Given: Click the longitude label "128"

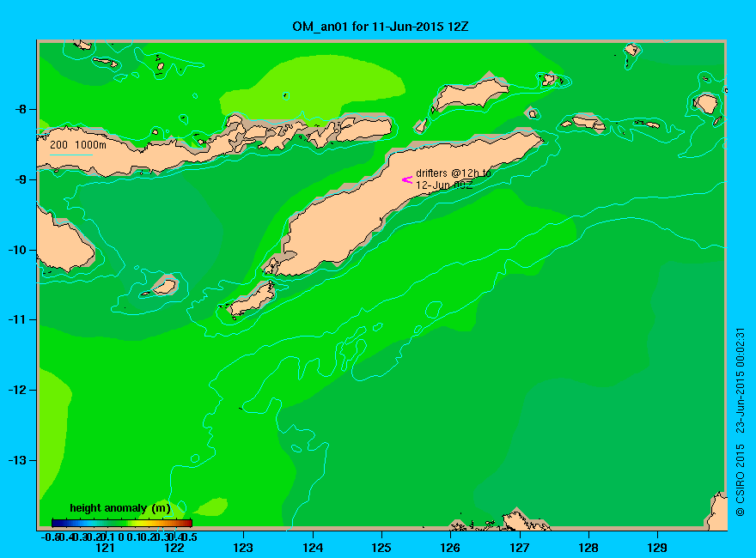Looking at the screenshot, I should (588, 548).
